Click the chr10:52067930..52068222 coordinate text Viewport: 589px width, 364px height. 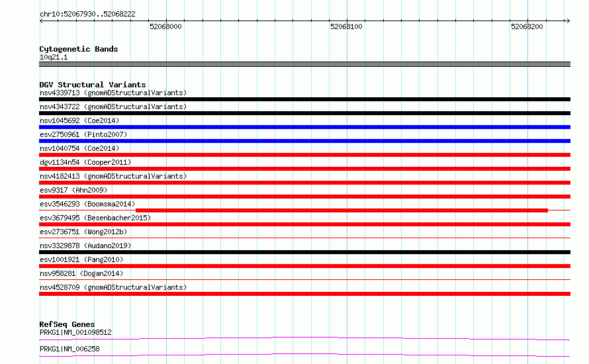click(x=87, y=14)
